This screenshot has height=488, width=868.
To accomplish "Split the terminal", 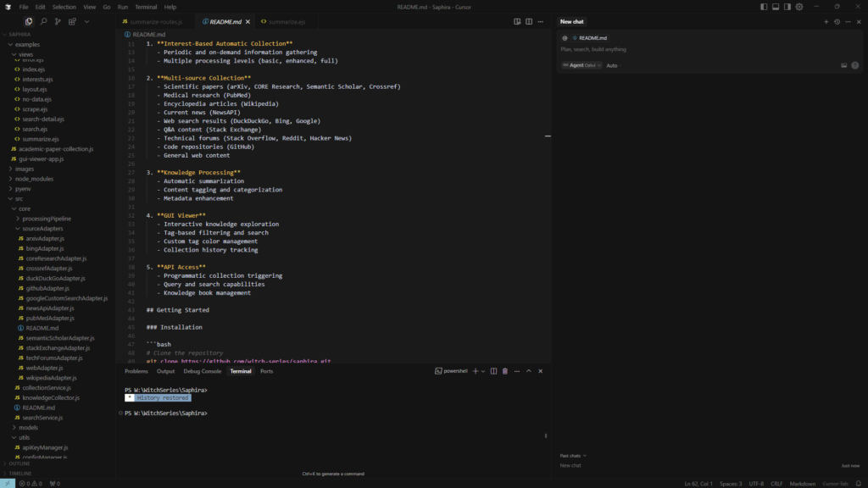I will (x=494, y=371).
